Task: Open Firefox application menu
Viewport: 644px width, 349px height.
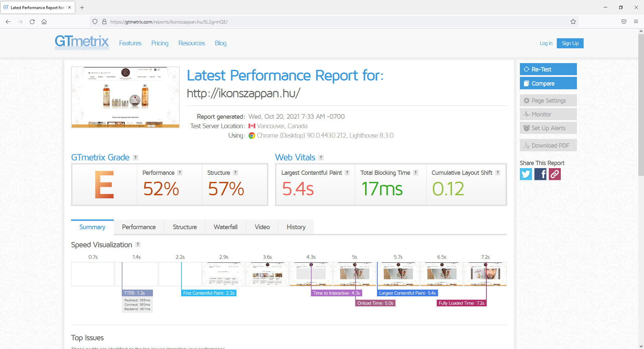Action: coord(636,22)
